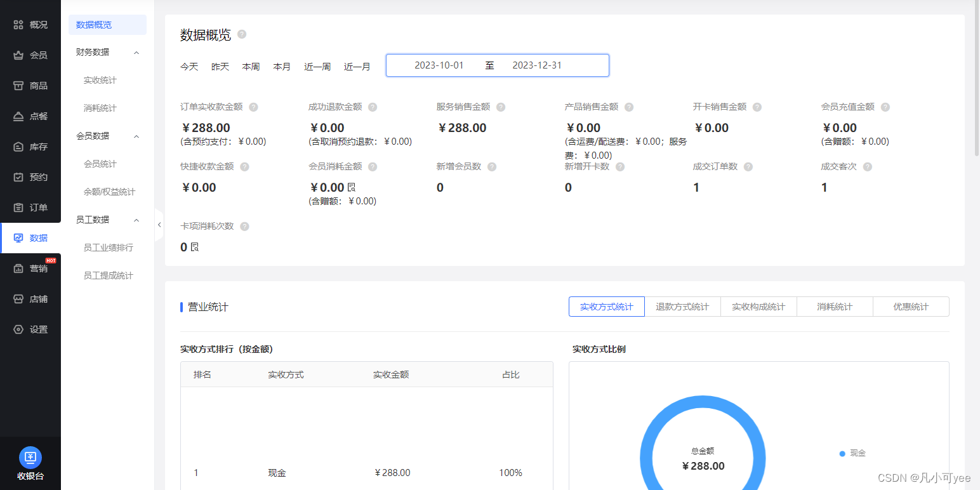The height and width of the screenshot is (490, 980).
Task: Open 员工业绩排行 submenu item
Action: click(x=107, y=248)
